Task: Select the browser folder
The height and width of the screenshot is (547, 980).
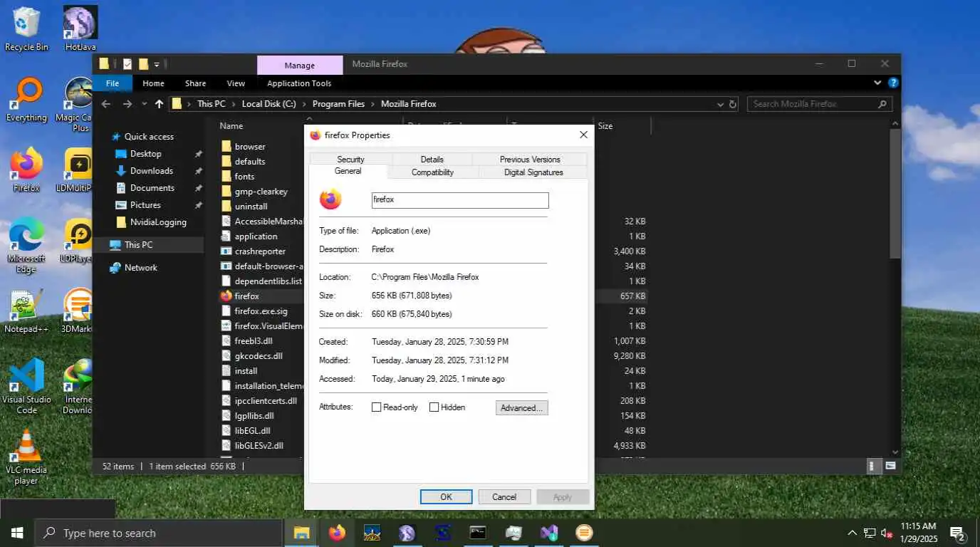Action: coord(250,147)
